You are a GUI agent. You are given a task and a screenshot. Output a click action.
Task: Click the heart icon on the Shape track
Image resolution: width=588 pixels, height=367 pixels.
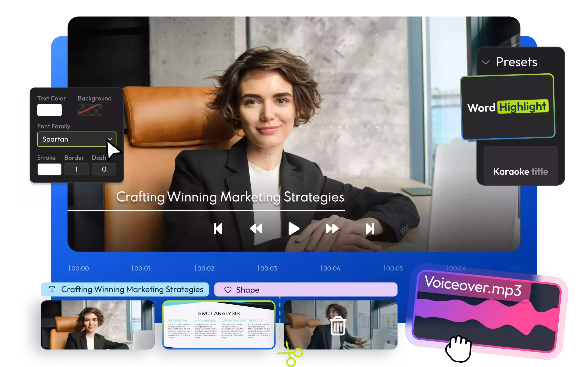[228, 290]
